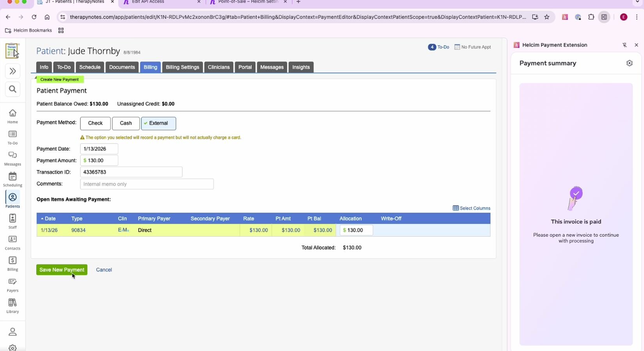Open the Billing dollar icon in sidebar
Image resolution: width=644 pixels, height=351 pixels.
12,263
